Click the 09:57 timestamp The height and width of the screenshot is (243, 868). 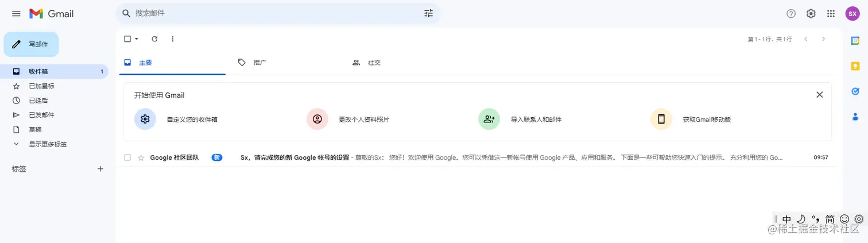coord(821,157)
